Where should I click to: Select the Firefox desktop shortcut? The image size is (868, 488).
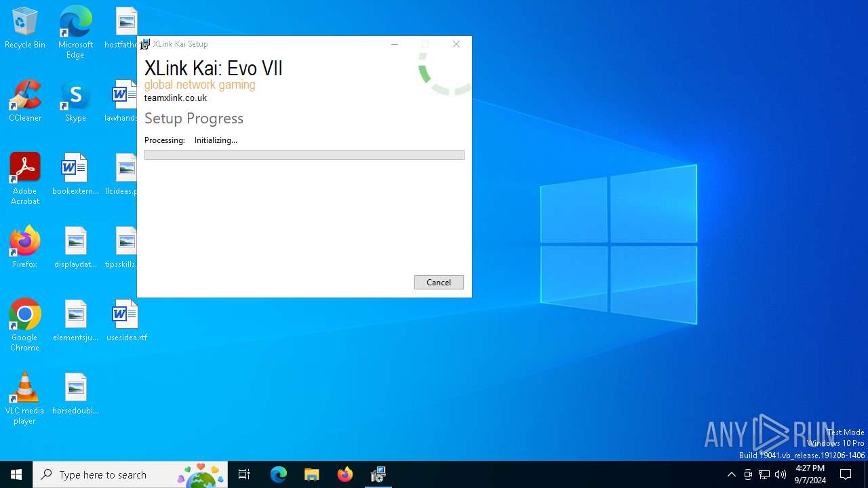pos(25,247)
